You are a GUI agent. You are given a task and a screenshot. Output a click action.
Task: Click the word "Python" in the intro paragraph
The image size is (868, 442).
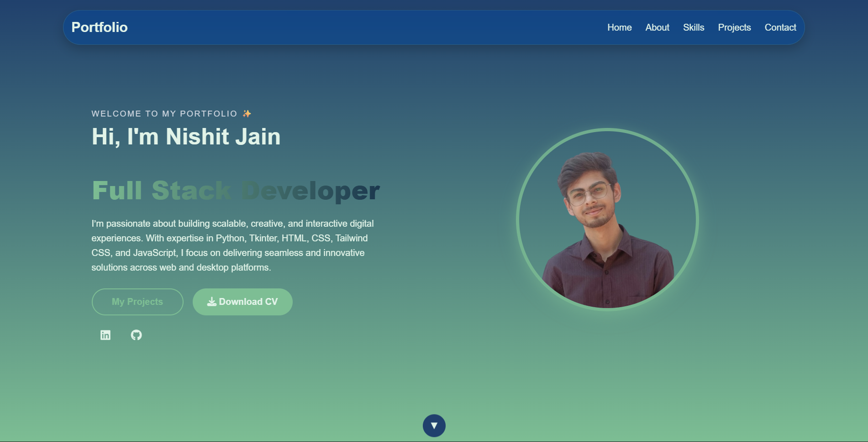(x=230, y=238)
